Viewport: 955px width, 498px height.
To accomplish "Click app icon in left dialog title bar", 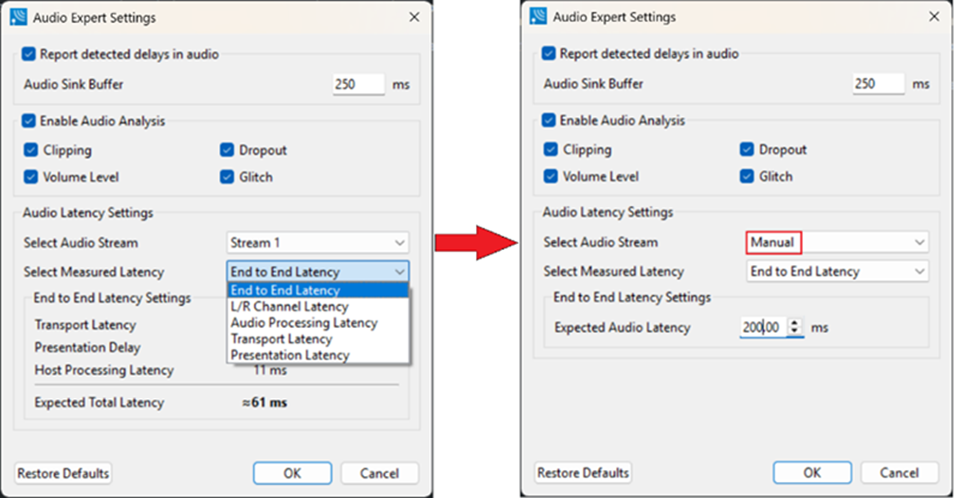I will pos(18,17).
